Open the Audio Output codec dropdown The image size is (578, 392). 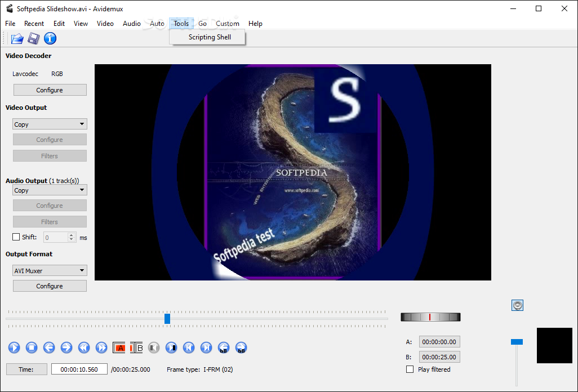click(x=50, y=190)
